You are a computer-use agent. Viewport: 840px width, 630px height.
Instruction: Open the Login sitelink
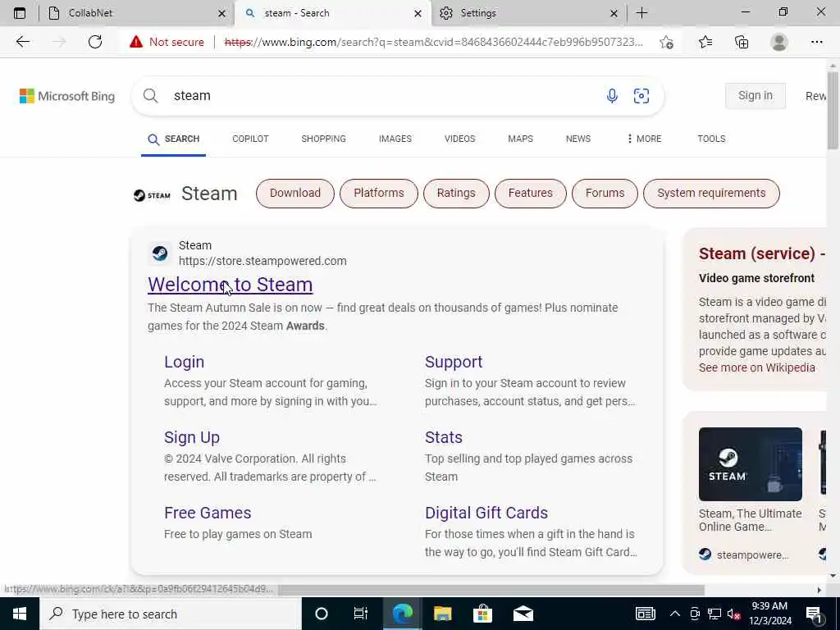point(185,362)
